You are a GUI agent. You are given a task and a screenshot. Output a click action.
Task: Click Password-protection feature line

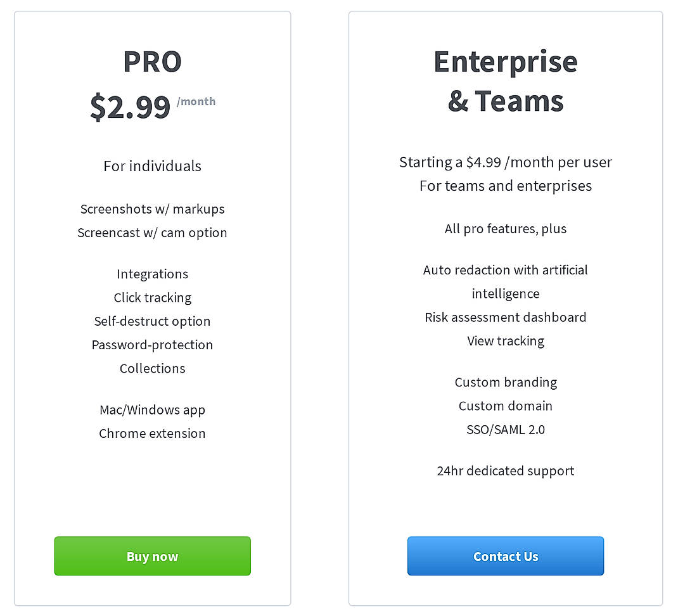(x=152, y=345)
